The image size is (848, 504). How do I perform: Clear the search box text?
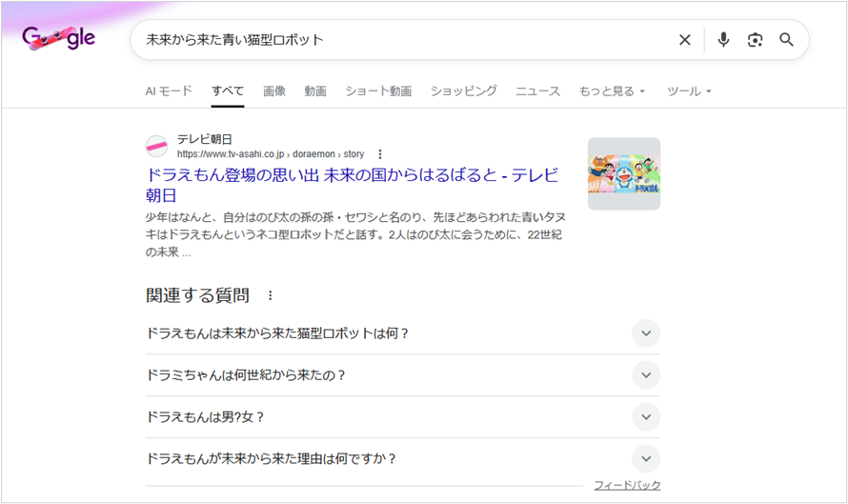(684, 40)
